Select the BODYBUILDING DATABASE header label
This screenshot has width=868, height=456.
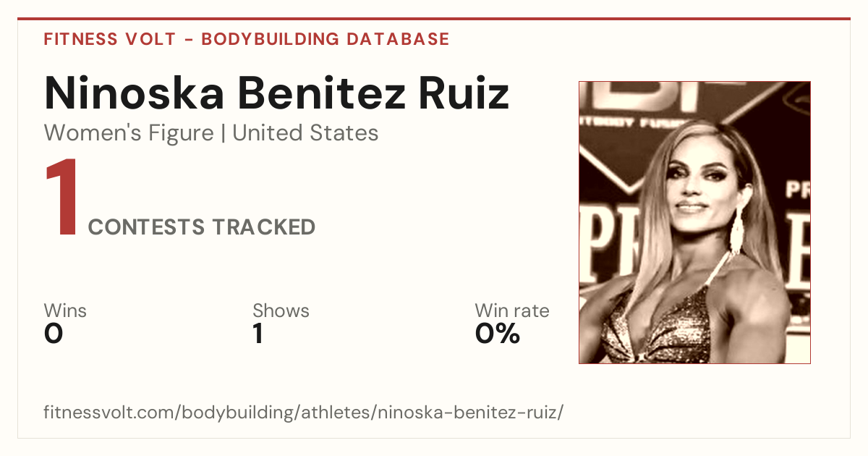coord(325,39)
